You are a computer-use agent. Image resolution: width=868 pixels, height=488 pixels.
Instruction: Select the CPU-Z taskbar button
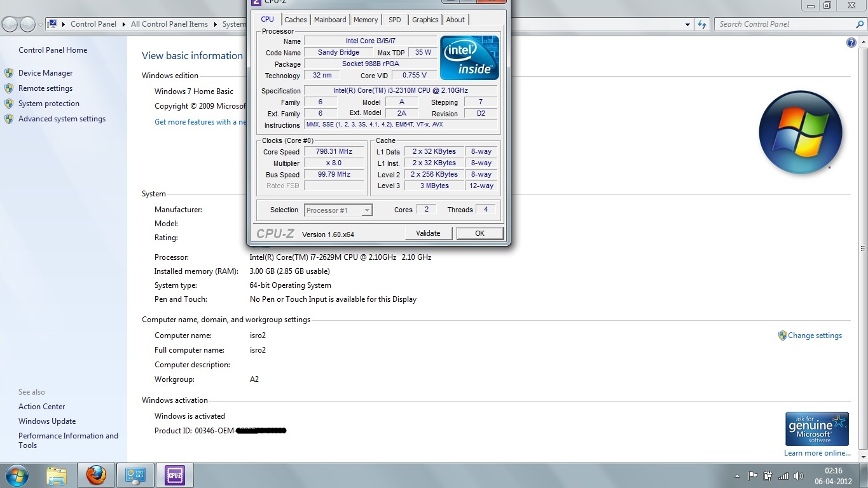pos(174,475)
